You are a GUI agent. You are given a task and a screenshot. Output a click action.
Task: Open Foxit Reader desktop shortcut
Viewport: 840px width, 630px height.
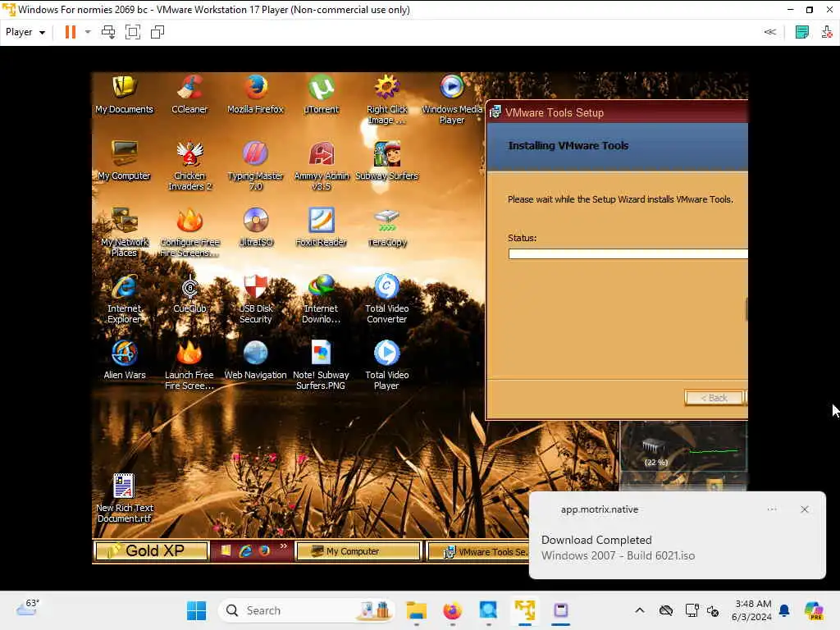pos(322,227)
